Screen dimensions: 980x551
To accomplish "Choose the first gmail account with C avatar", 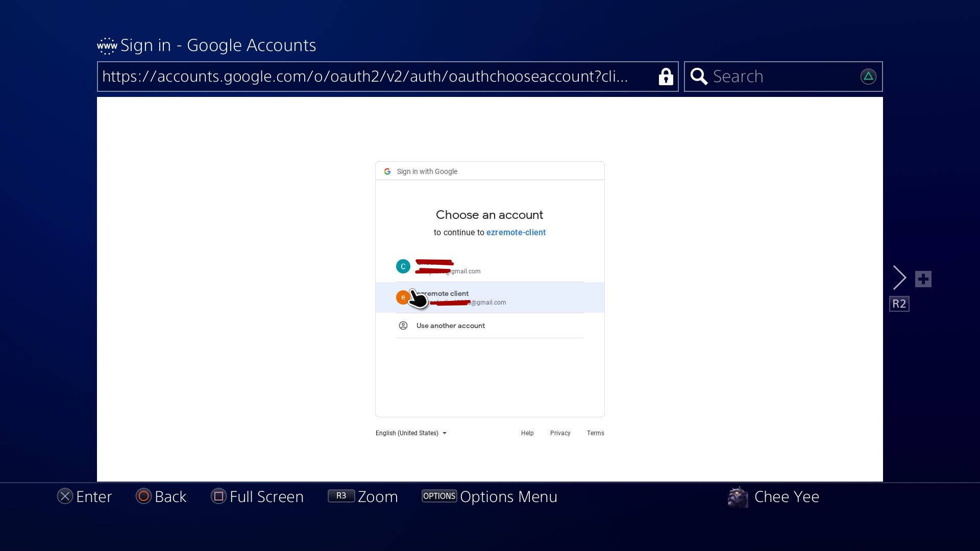I will pos(490,266).
